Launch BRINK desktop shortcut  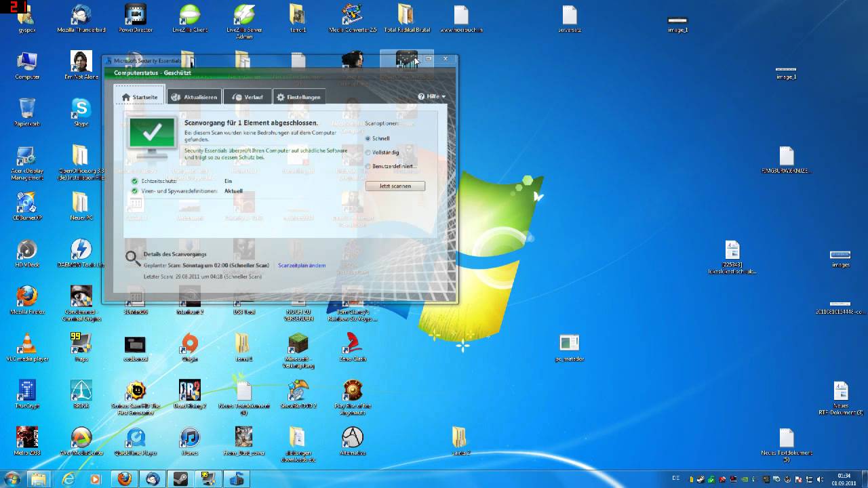pos(81,394)
